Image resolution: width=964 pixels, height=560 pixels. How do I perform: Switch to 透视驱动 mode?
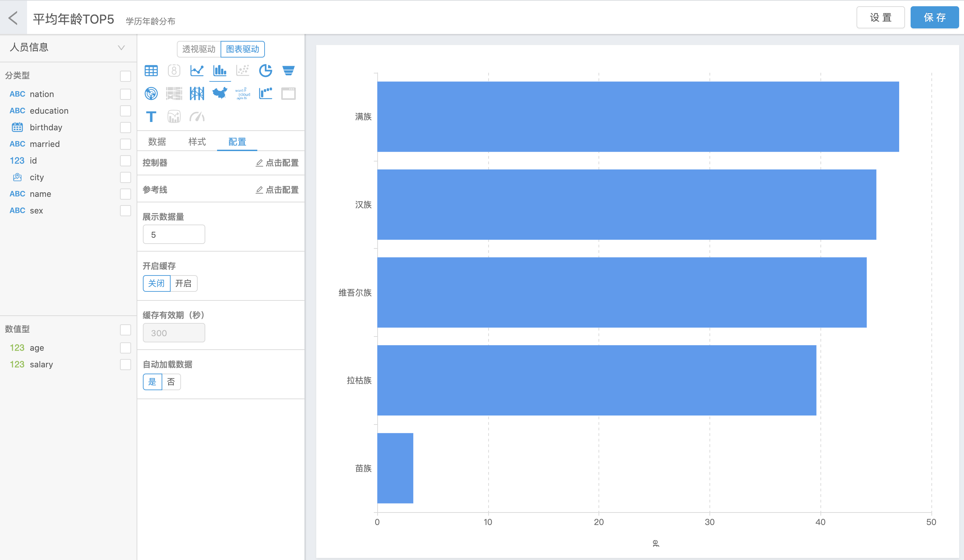199,49
